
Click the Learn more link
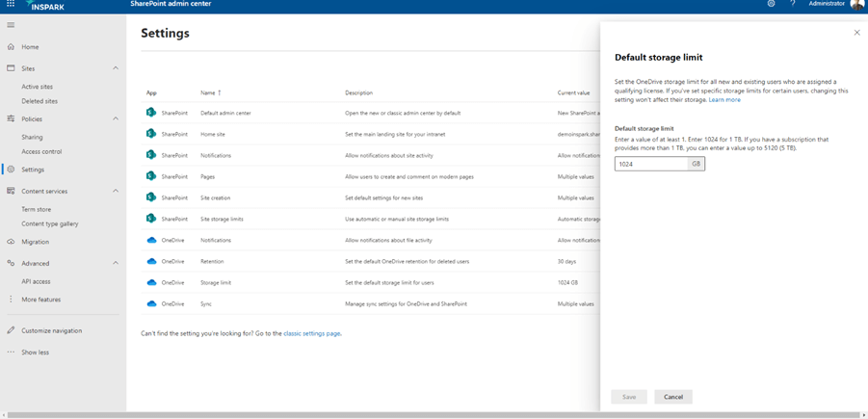click(724, 100)
